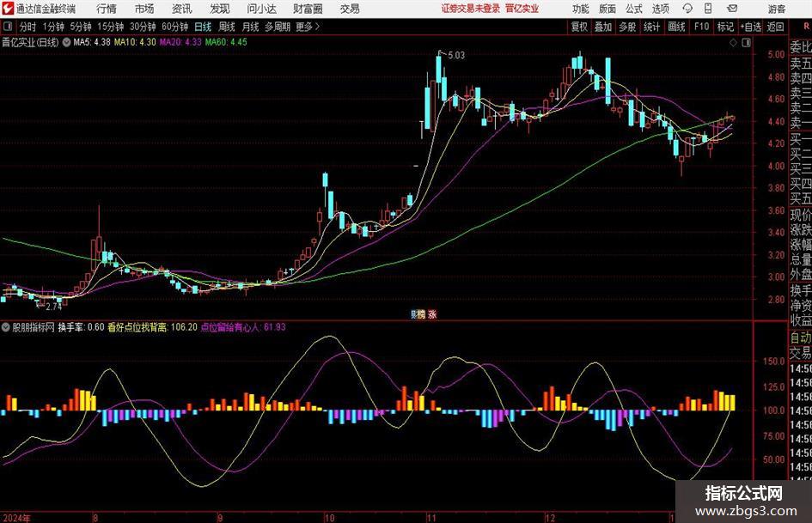Click the 叠加 overlay button
The width and height of the screenshot is (812, 523).
click(x=603, y=27)
